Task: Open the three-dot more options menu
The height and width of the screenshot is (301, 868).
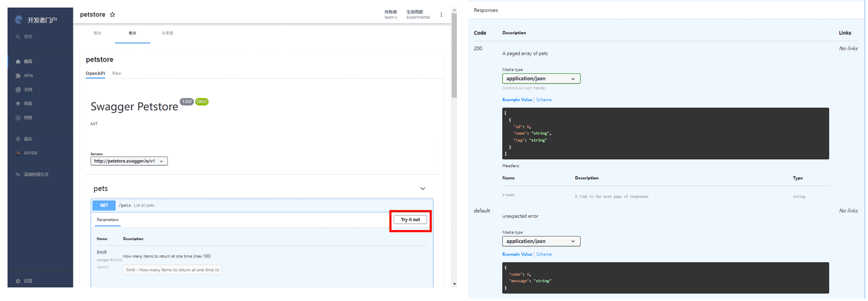Action: tap(441, 15)
